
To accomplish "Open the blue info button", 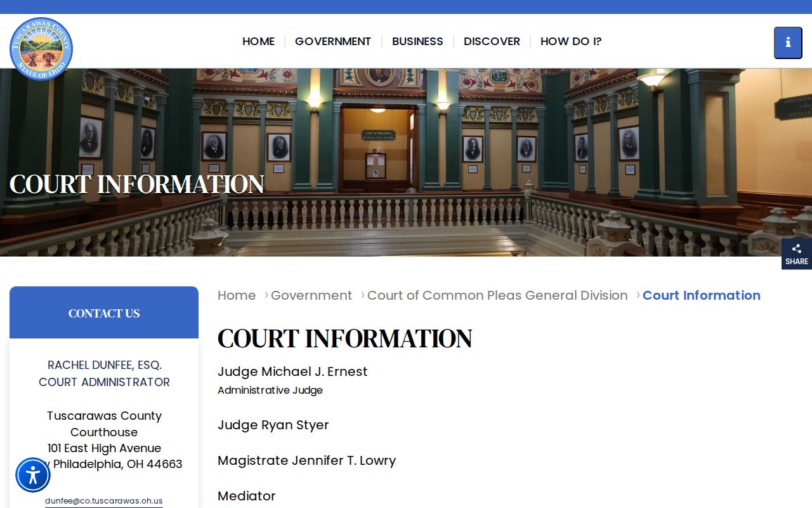I will coord(788,43).
